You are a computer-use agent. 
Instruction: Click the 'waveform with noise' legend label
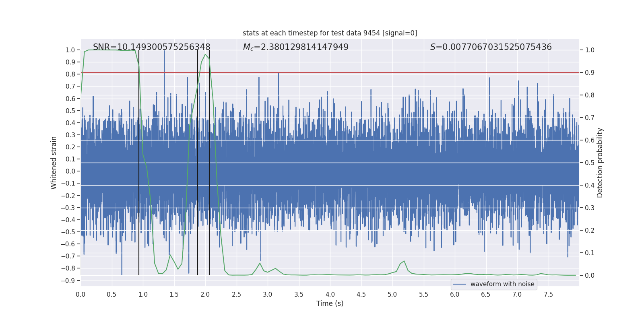[x=502, y=284]
